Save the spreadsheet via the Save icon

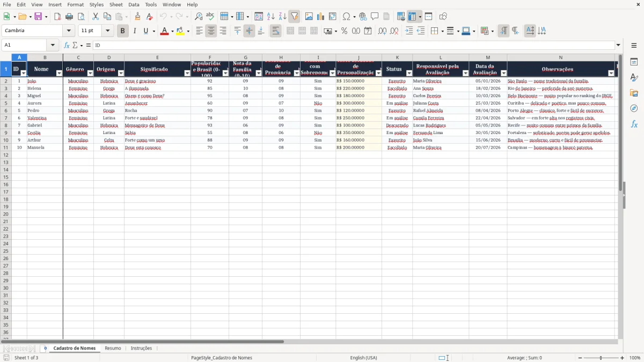coord(38,17)
